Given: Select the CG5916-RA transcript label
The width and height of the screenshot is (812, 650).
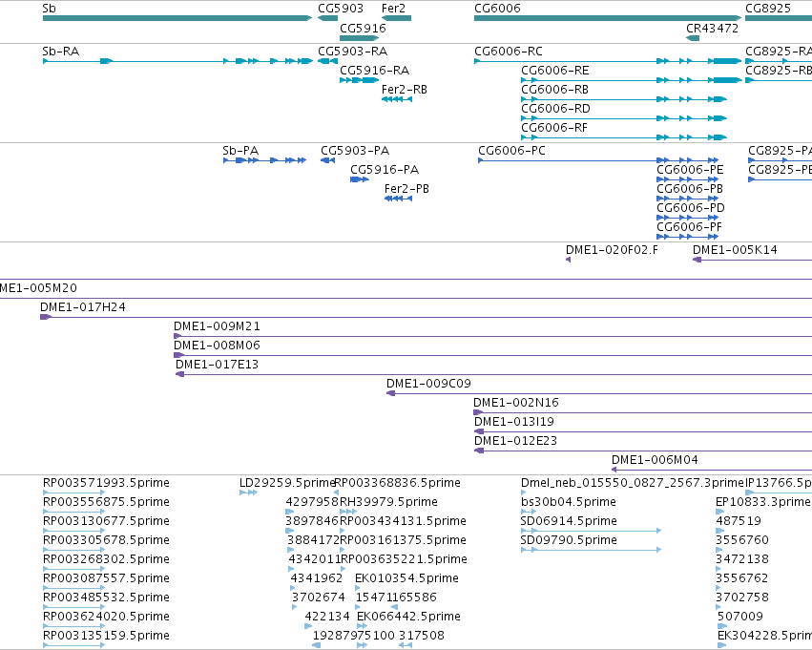Looking at the screenshot, I should [374, 71].
